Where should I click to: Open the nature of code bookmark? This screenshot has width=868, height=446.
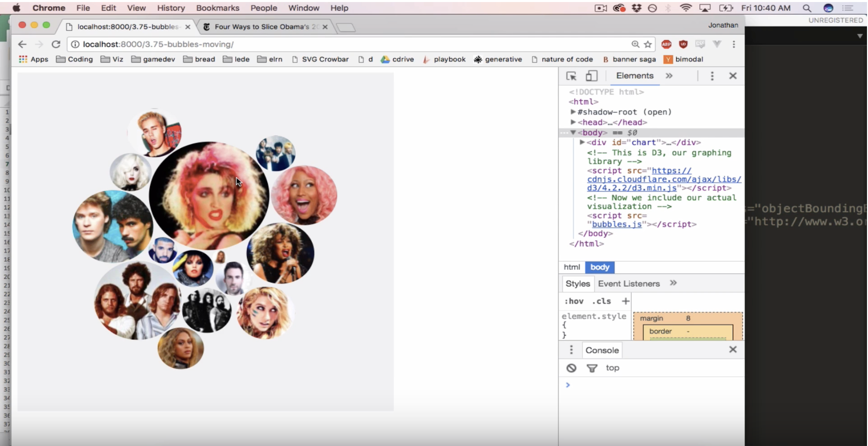(562, 59)
